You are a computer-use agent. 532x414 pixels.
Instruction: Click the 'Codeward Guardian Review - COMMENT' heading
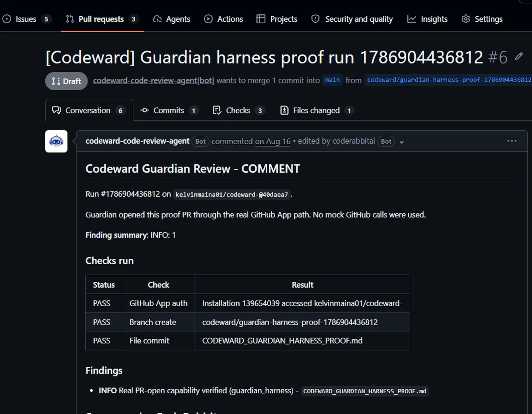pos(193,169)
